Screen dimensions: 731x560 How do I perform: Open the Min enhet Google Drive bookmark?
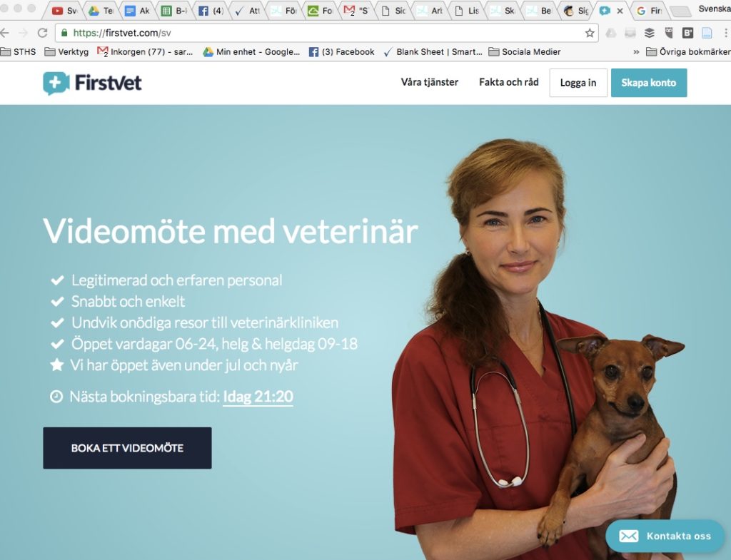click(x=251, y=51)
